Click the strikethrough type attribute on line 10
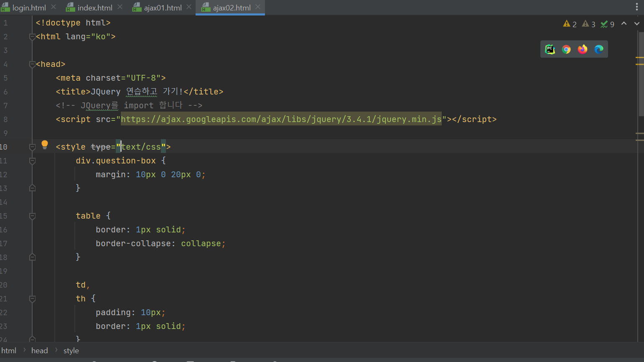The image size is (644, 362). [101, 147]
